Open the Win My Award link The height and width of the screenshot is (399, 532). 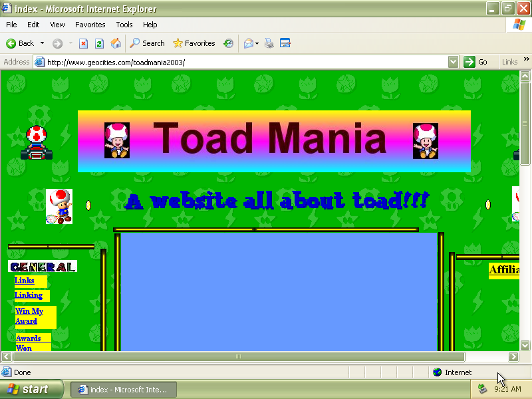point(29,317)
